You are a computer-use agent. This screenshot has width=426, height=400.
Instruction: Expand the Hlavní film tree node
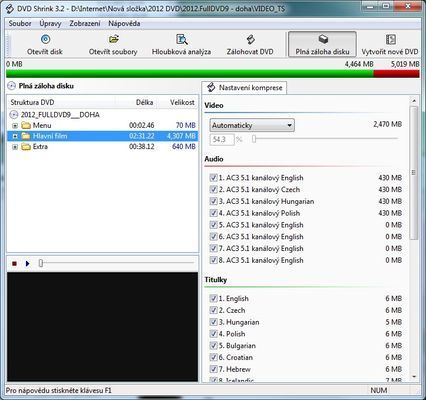coord(15,136)
